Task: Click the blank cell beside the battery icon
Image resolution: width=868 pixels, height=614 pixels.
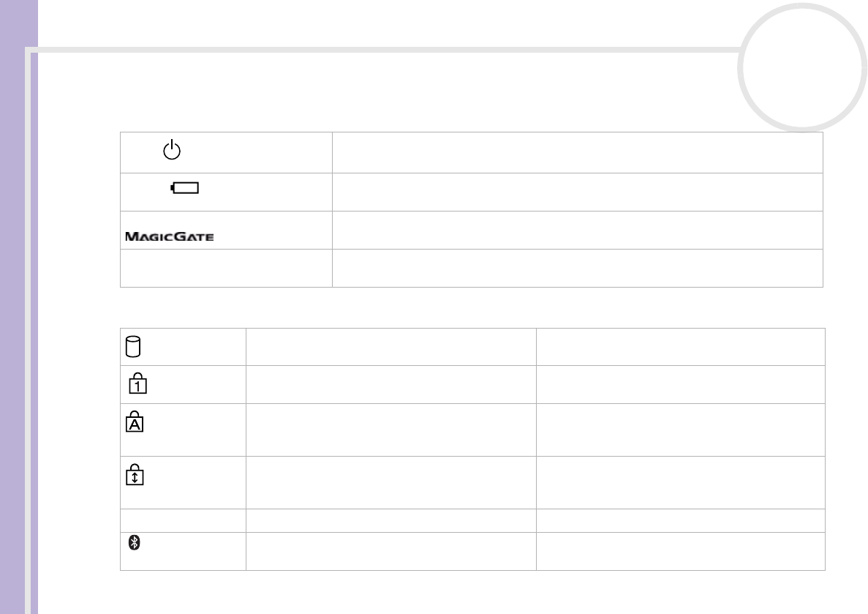Action: [x=577, y=192]
